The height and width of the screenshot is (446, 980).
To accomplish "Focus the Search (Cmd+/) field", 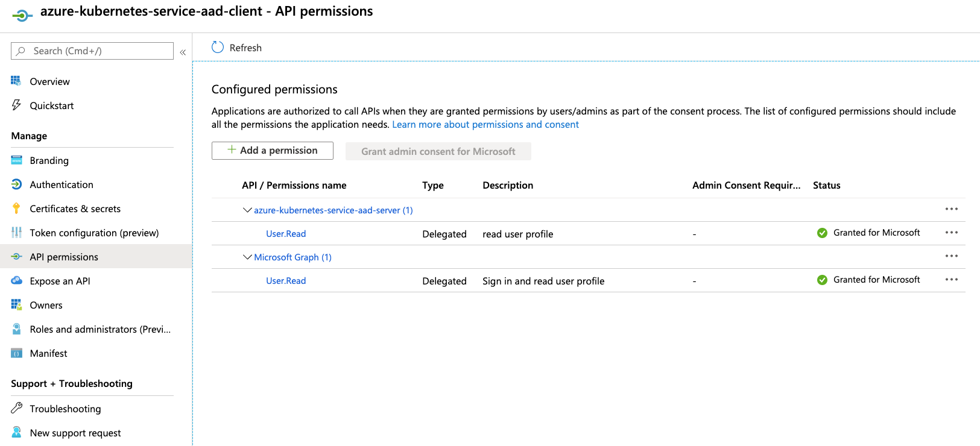I will [x=92, y=51].
